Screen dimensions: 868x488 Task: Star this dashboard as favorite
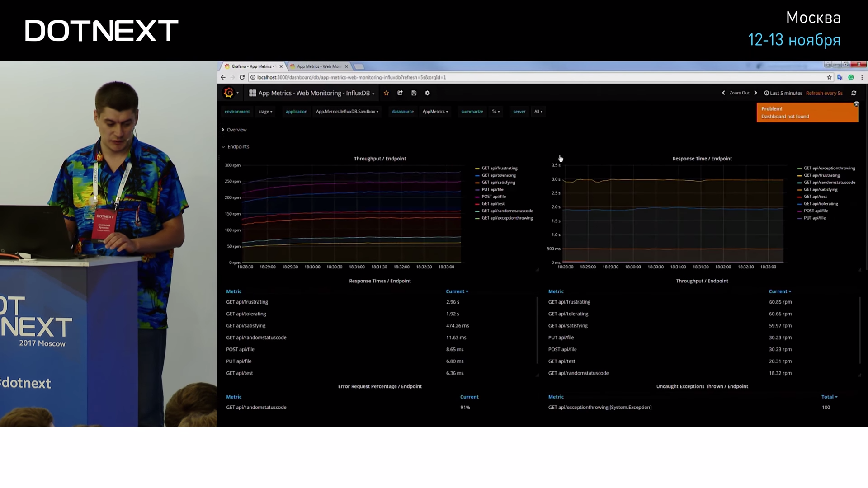(386, 93)
